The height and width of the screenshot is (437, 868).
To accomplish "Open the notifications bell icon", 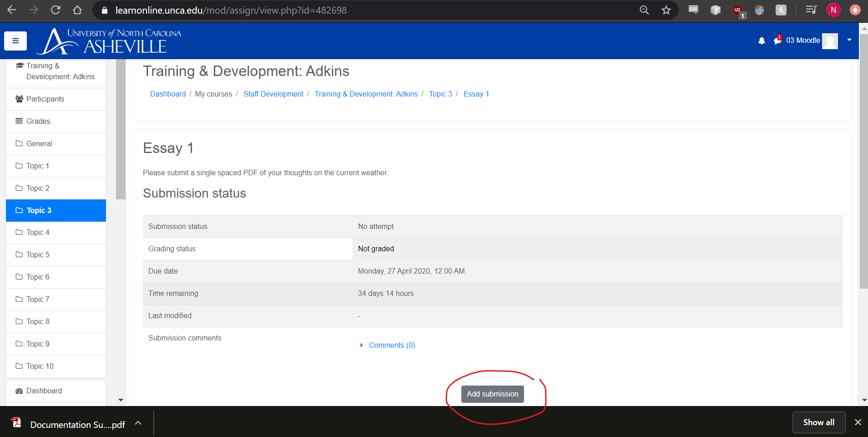I will [762, 41].
